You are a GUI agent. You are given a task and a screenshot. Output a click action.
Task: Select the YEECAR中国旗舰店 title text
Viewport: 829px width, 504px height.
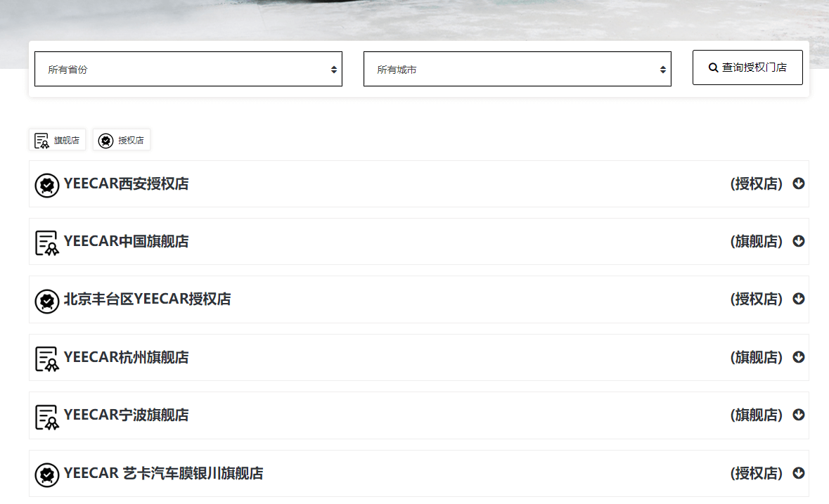126,241
